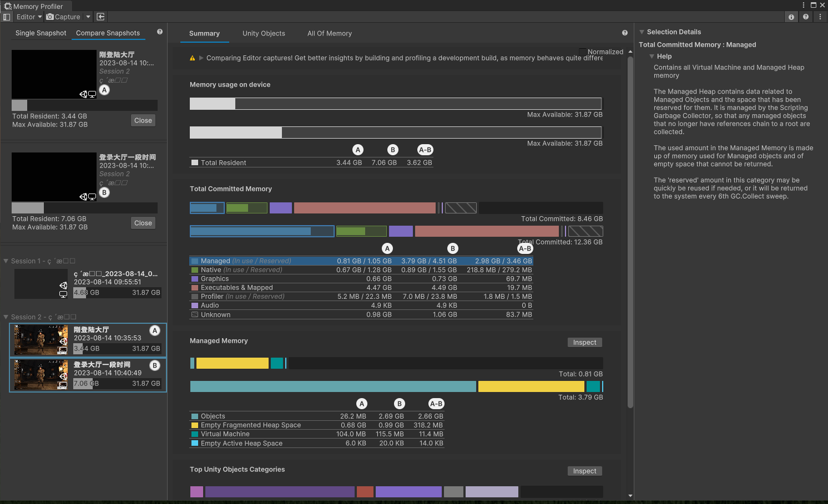Click the yellow fragmented heap segment in Total 0.81 GB bar

coord(233,363)
